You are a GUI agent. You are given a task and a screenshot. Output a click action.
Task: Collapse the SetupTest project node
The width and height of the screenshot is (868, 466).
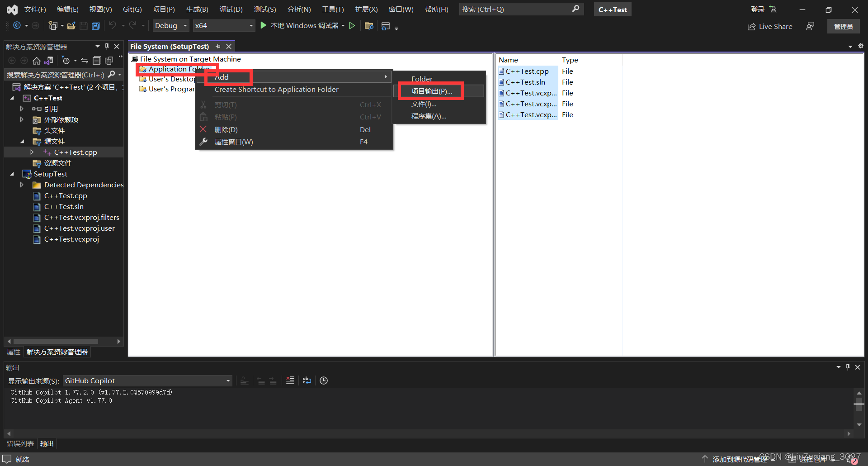pos(12,174)
